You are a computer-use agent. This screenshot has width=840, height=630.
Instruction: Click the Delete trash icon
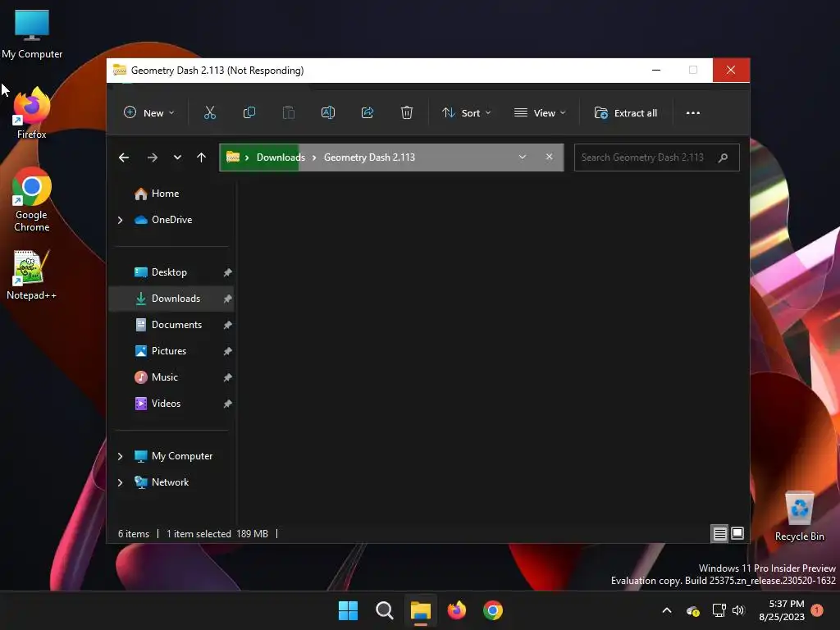click(x=407, y=113)
